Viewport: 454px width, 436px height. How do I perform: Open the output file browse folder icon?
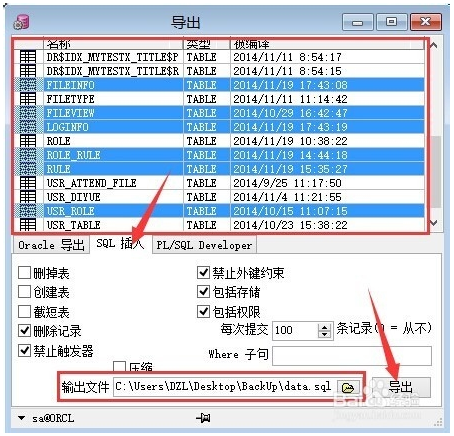(348, 387)
